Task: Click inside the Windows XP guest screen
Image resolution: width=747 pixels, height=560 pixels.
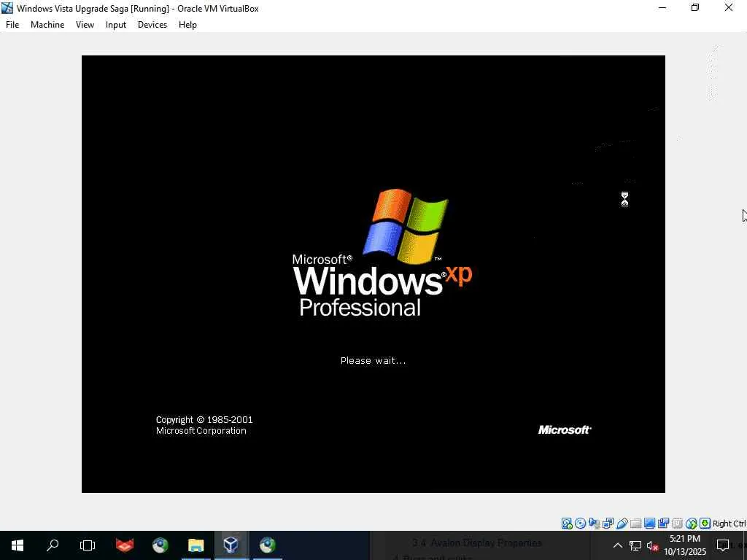Action: pyautogui.click(x=373, y=274)
